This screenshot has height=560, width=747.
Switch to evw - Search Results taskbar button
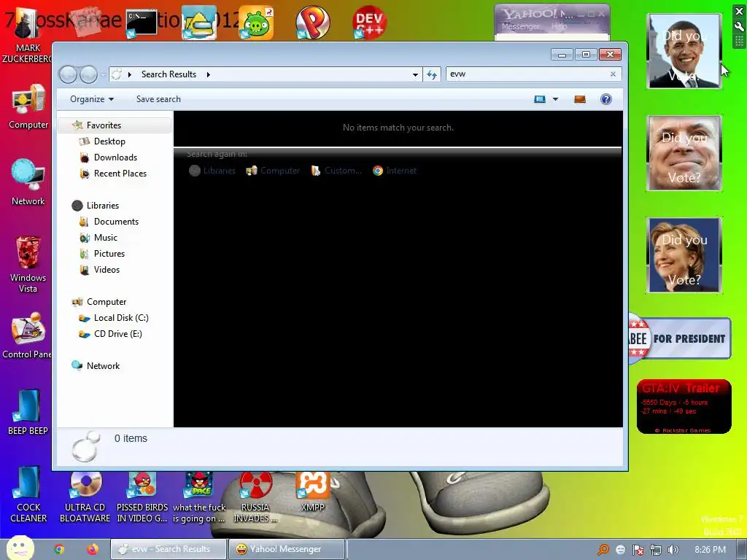pos(169,549)
